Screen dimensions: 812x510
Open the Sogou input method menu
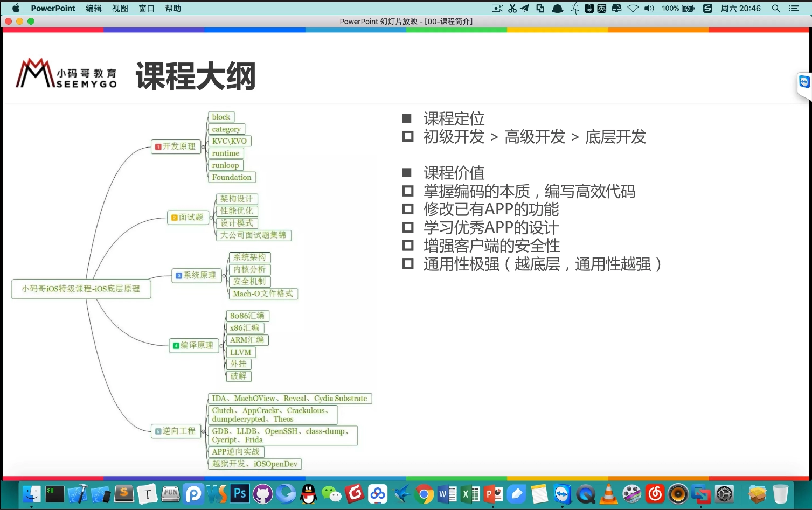point(707,8)
